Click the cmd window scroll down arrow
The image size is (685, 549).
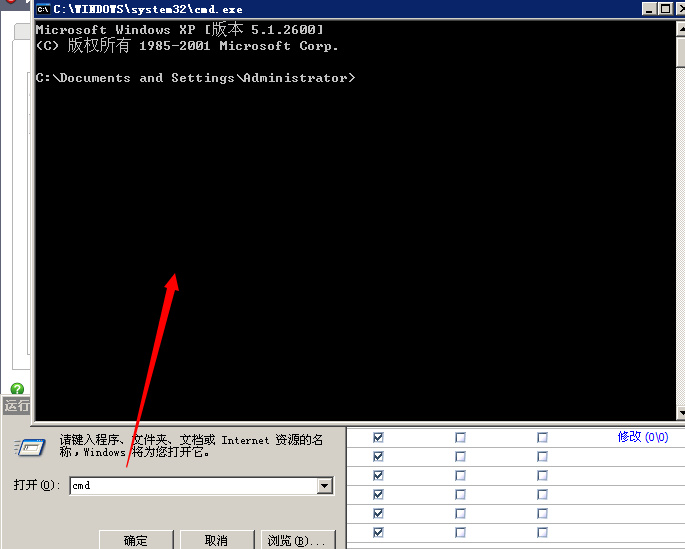click(681, 412)
